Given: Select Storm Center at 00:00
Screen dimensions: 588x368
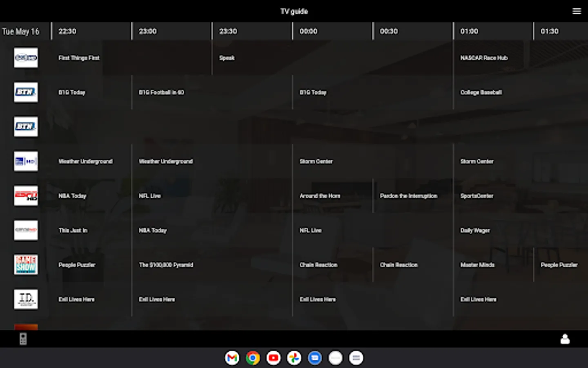Looking at the screenshot, I should [316, 162].
